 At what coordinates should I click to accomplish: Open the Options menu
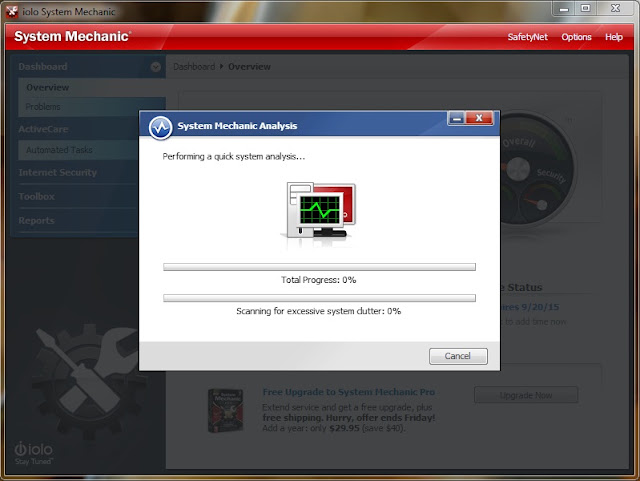pos(576,37)
